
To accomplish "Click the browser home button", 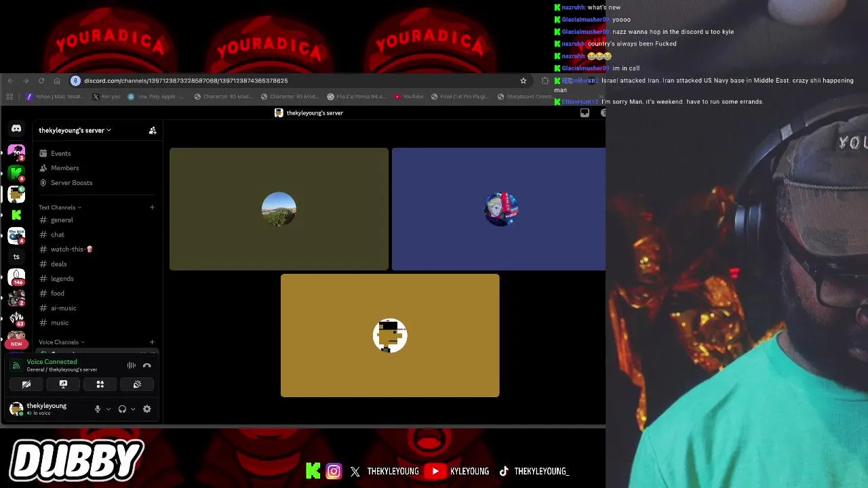I will click(x=57, y=81).
